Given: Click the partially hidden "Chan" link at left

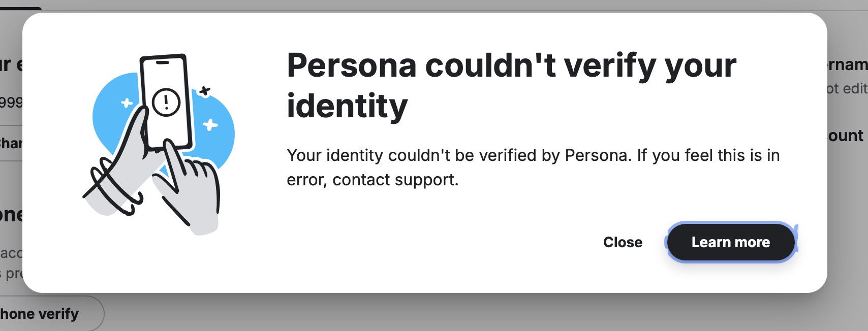Looking at the screenshot, I should (x=11, y=143).
